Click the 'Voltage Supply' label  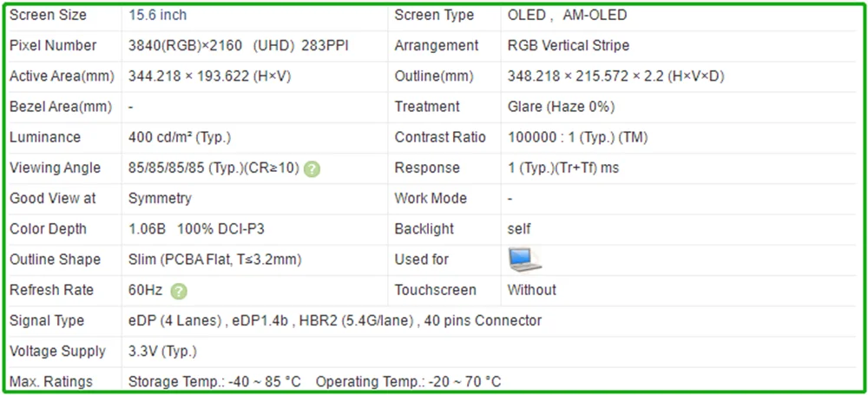coord(57,352)
